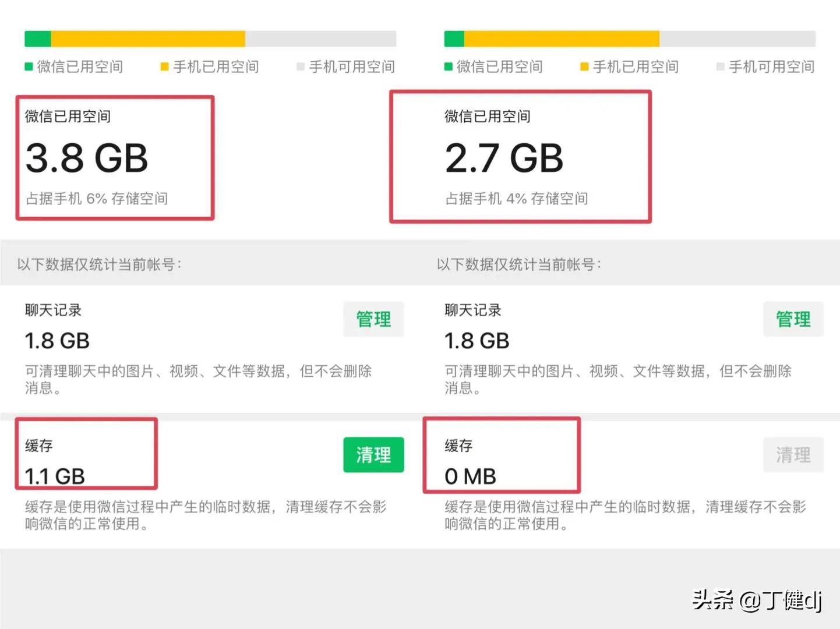840x629 pixels.
Task: Click the green 清理 button to clear cache
Action: (x=373, y=455)
